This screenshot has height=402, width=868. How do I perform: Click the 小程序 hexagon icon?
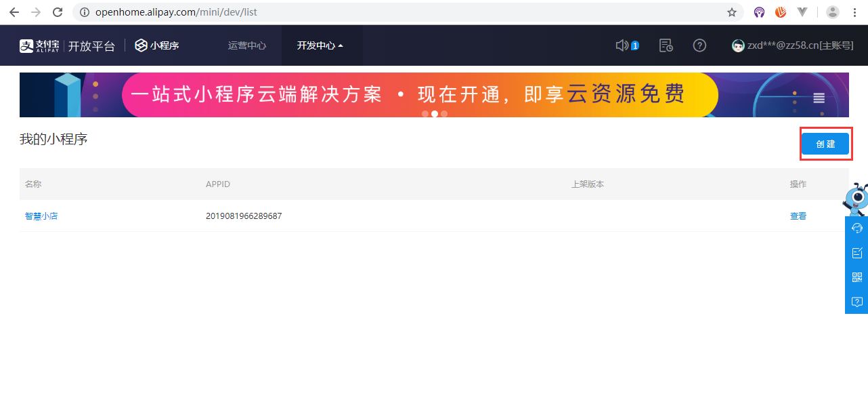pos(140,45)
